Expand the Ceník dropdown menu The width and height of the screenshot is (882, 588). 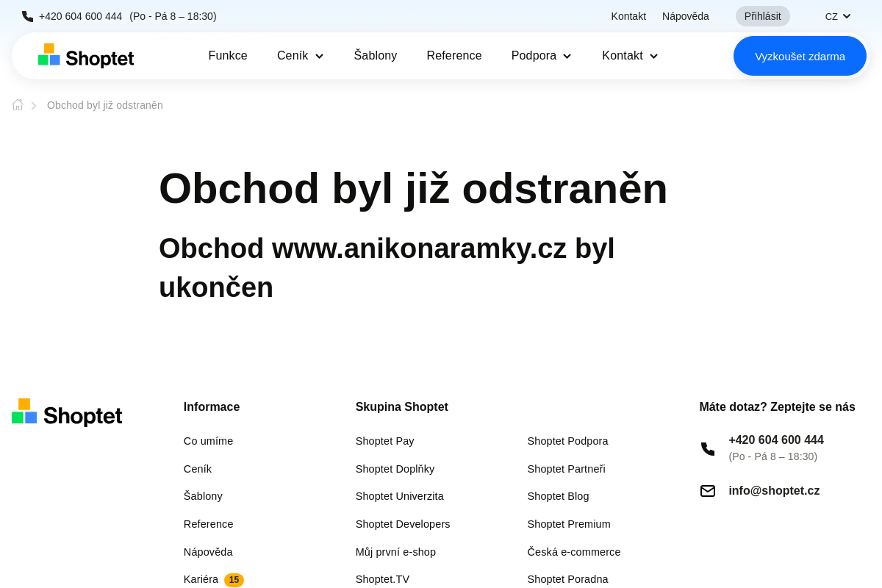(300, 55)
